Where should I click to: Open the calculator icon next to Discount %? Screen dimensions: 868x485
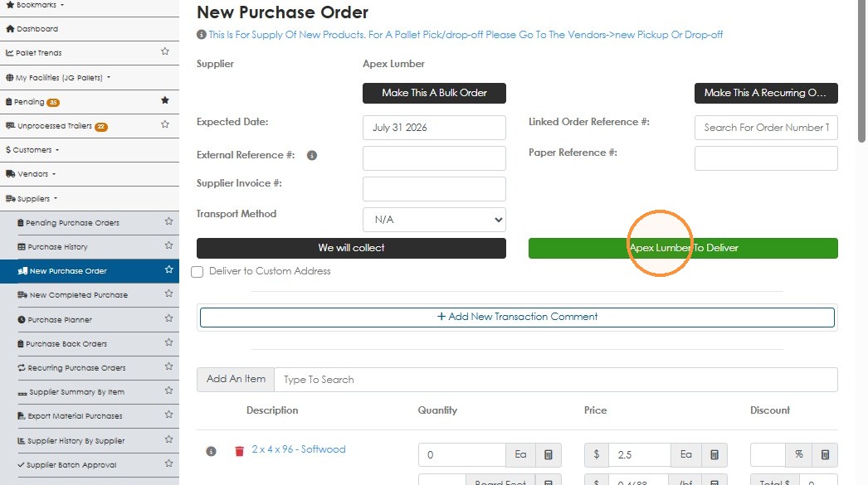[x=825, y=454]
